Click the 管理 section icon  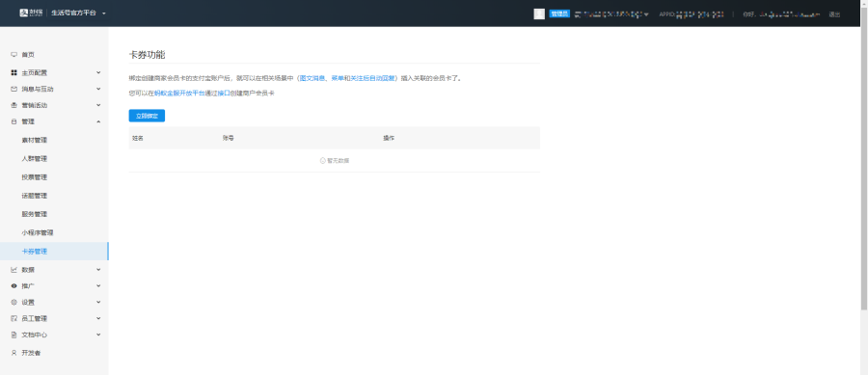pos(14,121)
